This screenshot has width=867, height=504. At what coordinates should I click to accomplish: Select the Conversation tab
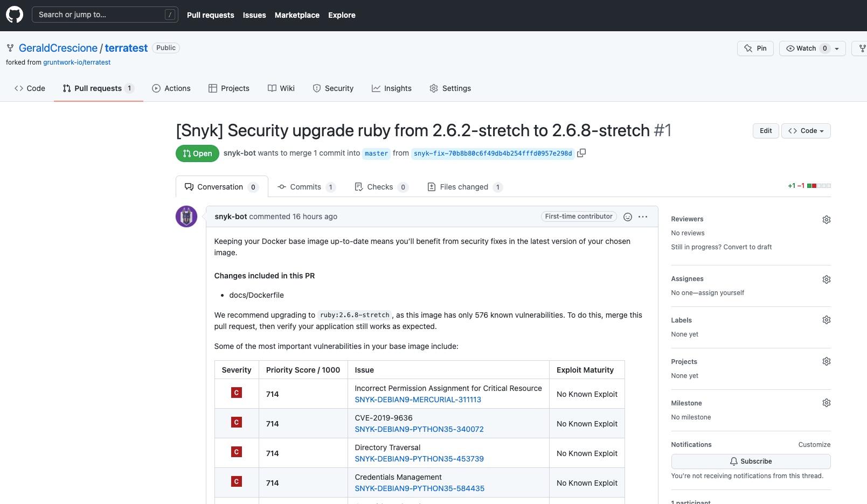[x=221, y=187]
